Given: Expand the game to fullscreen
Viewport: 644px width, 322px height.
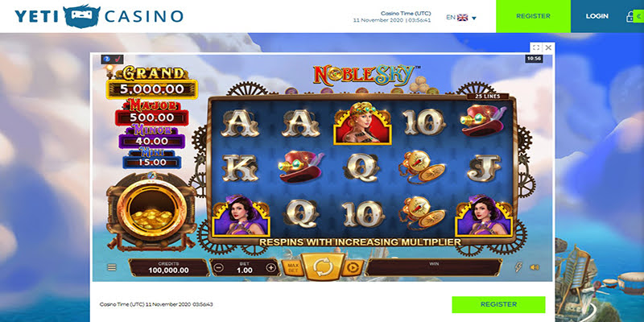Looking at the screenshot, I should (536, 47).
